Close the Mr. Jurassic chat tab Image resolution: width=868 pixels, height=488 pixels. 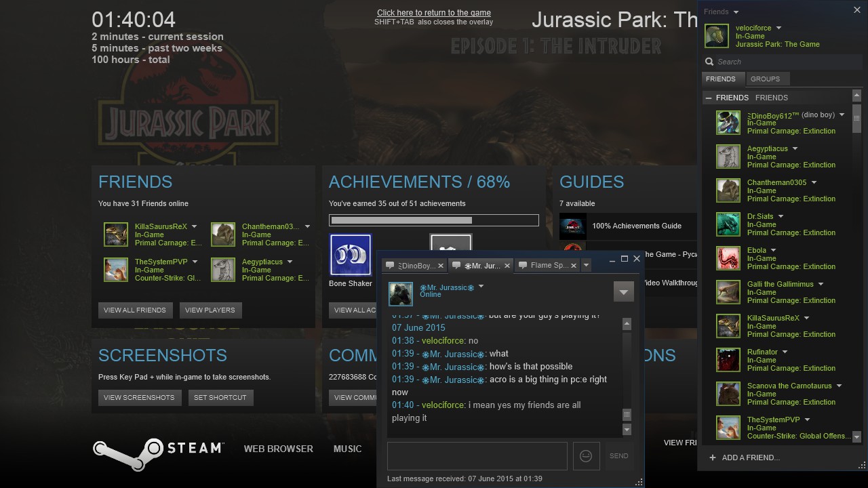pyautogui.click(x=507, y=266)
